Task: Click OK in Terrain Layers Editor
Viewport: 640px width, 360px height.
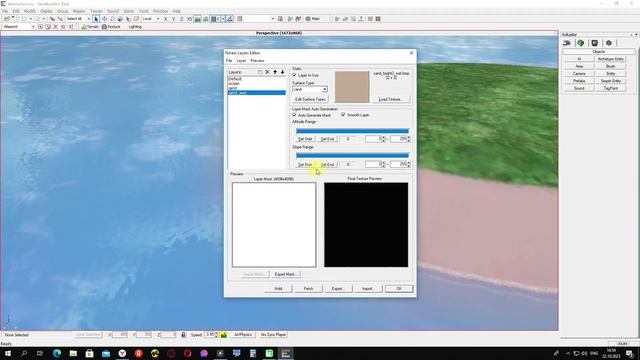Action: (x=399, y=289)
